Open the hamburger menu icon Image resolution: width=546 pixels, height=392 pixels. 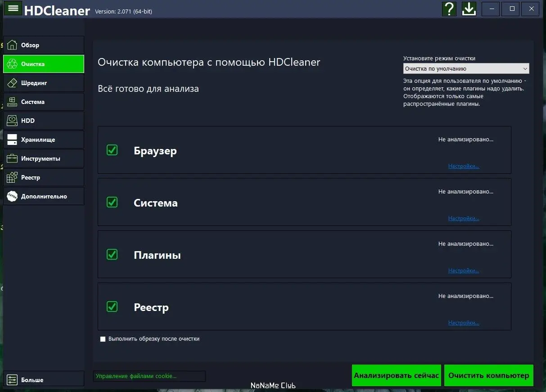[13, 8]
